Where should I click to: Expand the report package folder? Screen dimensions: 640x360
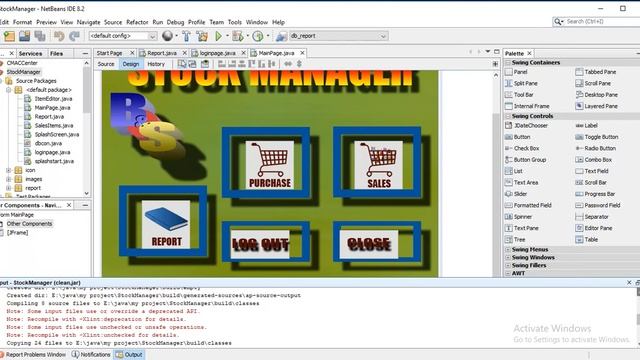[x=9, y=188]
